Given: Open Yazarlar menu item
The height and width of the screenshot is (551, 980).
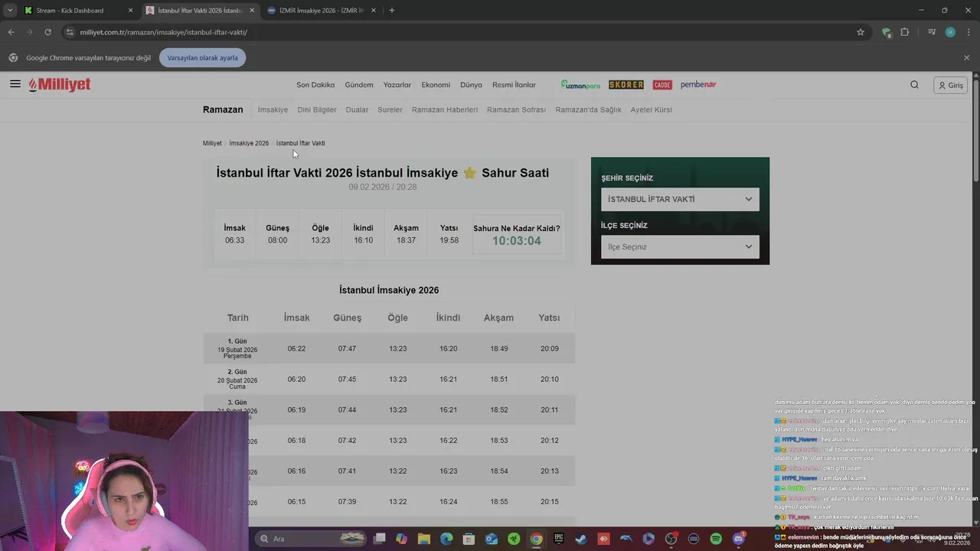Looking at the screenshot, I should click(397, 85).
